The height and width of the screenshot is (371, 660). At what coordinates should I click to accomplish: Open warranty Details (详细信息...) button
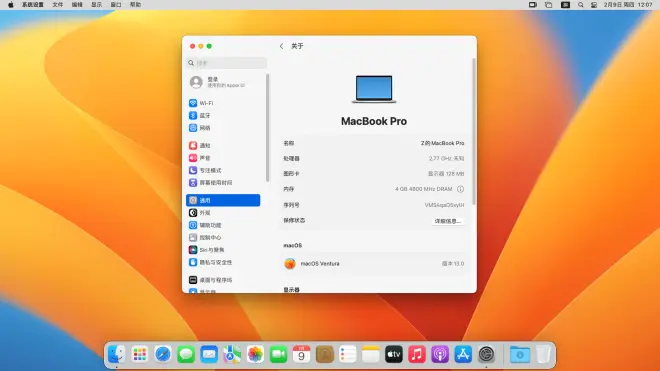coord(448,221)
